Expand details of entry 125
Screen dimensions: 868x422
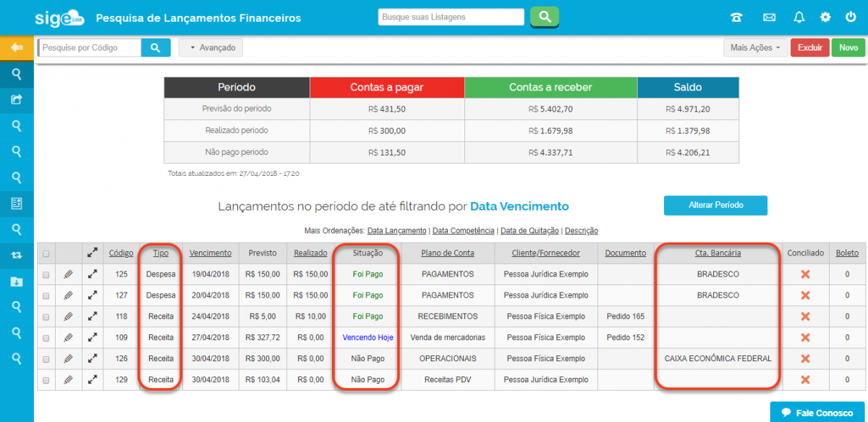tap(93, 274)
